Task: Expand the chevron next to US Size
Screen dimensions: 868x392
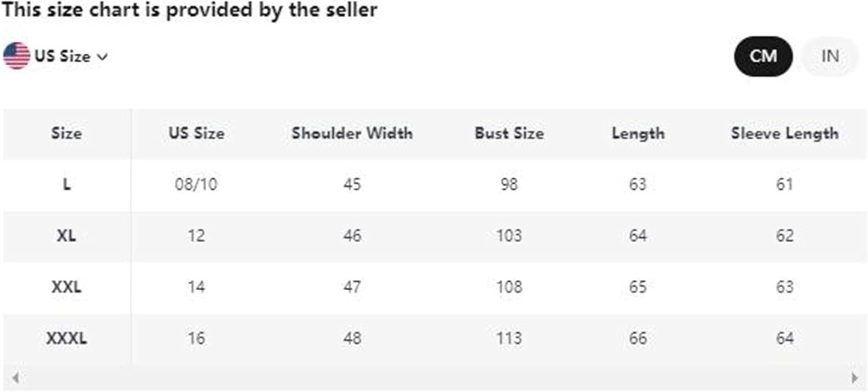Action: click(103, 56)
